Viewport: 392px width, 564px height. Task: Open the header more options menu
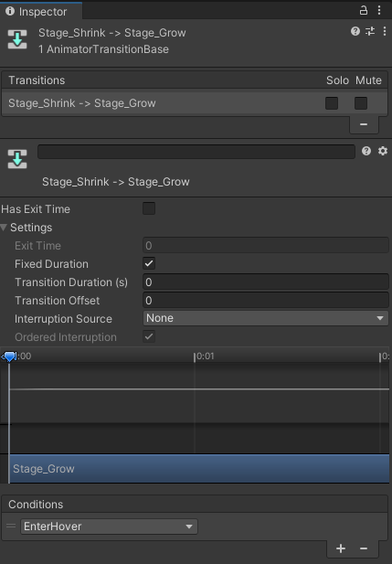click(385, 31)
